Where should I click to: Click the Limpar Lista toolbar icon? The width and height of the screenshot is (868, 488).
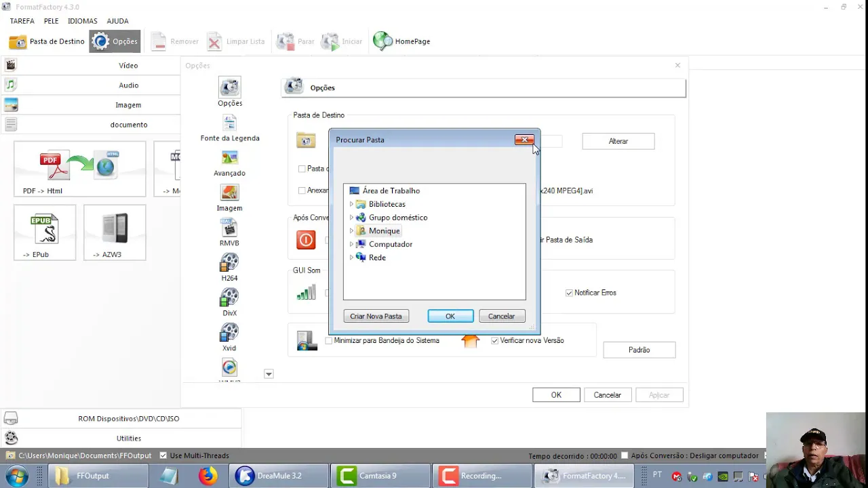coord(214,41)
